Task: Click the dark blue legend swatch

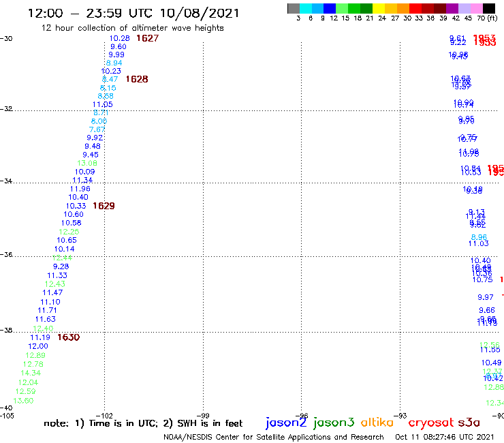Action: tap(330, 8)
